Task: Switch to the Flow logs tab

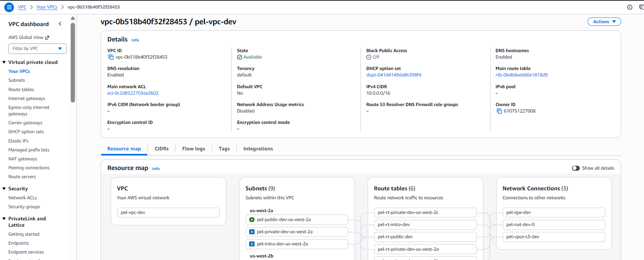Action: pos(193,149)
